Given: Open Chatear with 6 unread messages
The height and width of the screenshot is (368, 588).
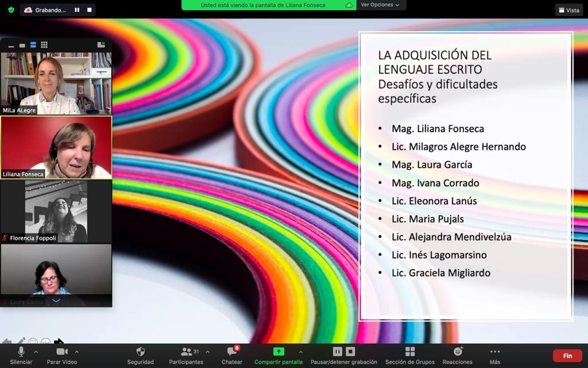Looking at the screenshot, I should 232,355.
